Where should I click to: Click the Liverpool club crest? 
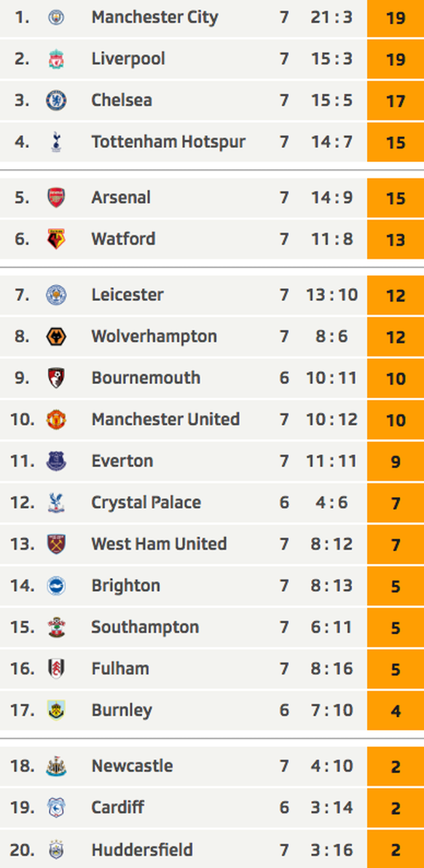(56, 59)
